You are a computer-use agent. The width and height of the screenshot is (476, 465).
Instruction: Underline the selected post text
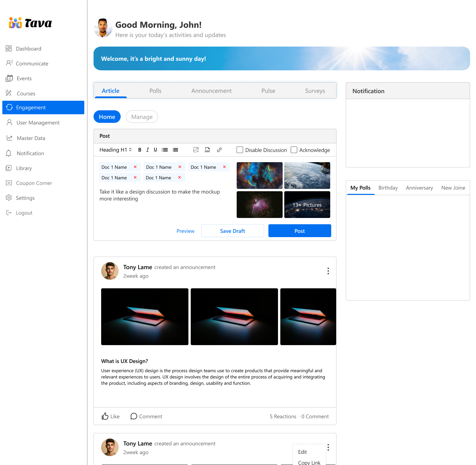[x=155, y=150]
